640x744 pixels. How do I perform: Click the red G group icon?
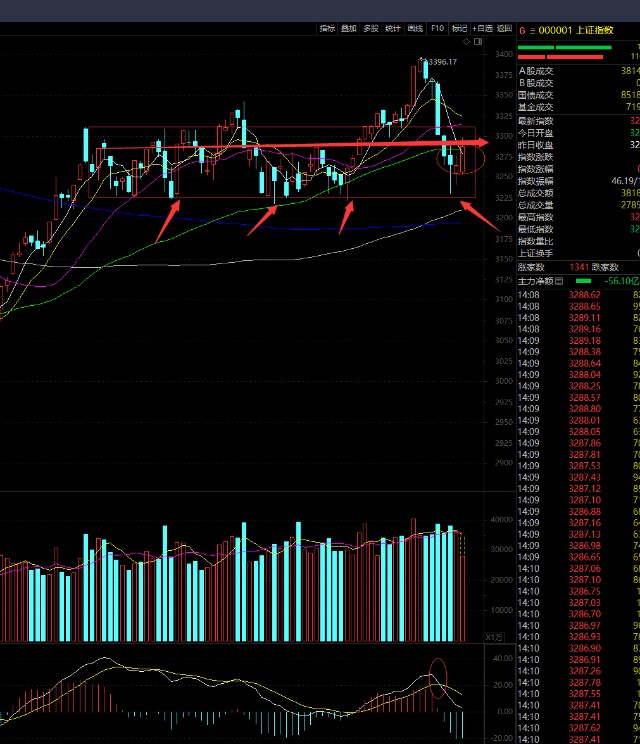522,30
